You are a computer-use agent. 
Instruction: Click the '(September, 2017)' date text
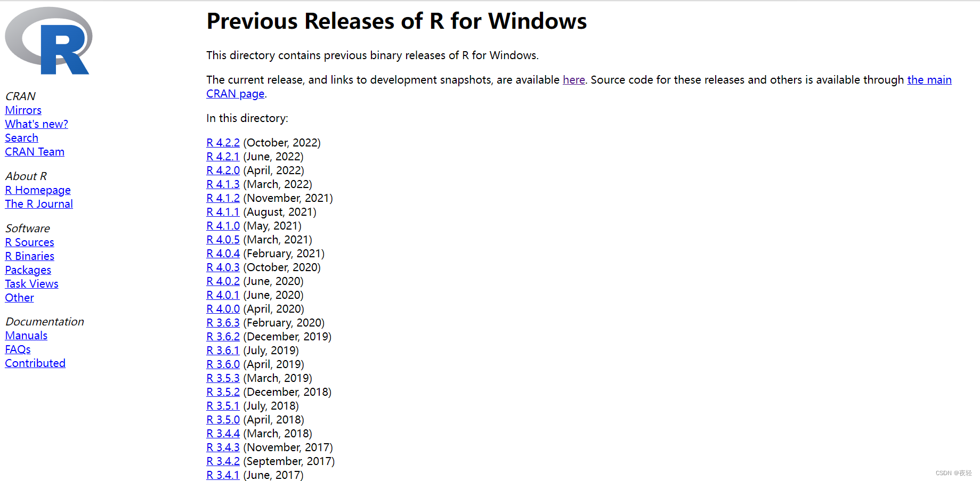tap(289, 461)
